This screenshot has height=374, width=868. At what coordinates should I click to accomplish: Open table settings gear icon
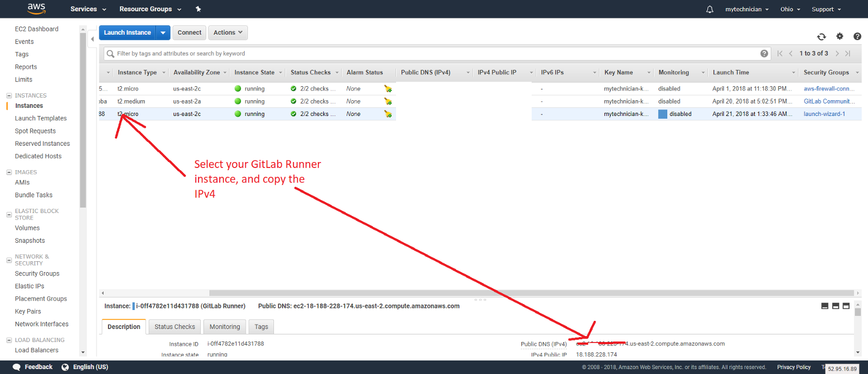click(840, 36)
